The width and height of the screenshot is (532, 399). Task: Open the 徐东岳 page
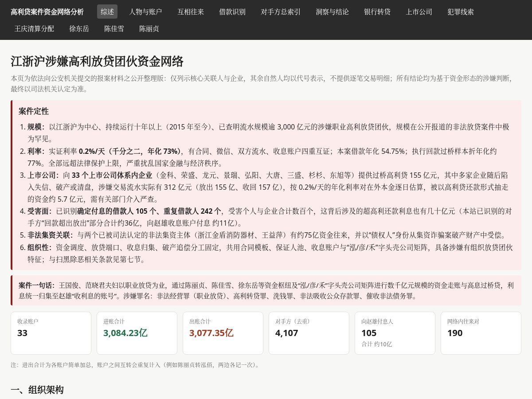tap(79, 29)
